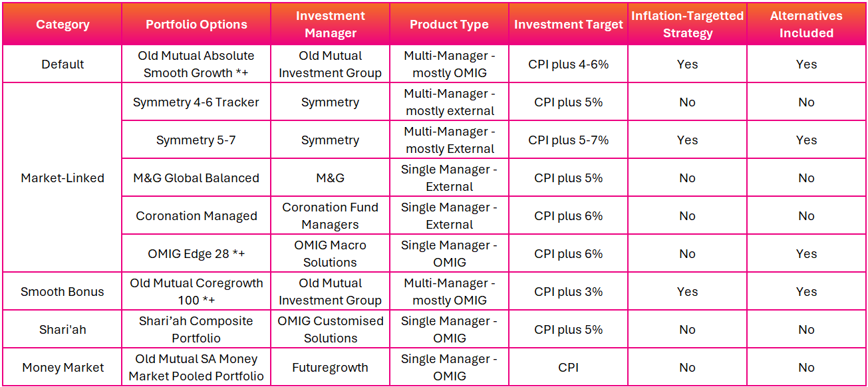The image size is (868, 387).
Task: Click the Investment Manager header cell
Action: tap(330, 25)
